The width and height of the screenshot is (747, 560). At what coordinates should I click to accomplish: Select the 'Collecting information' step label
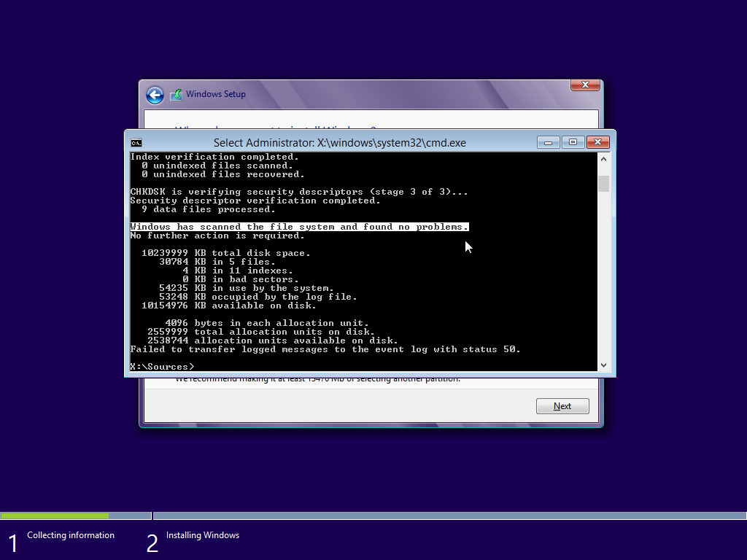point(71,535)
